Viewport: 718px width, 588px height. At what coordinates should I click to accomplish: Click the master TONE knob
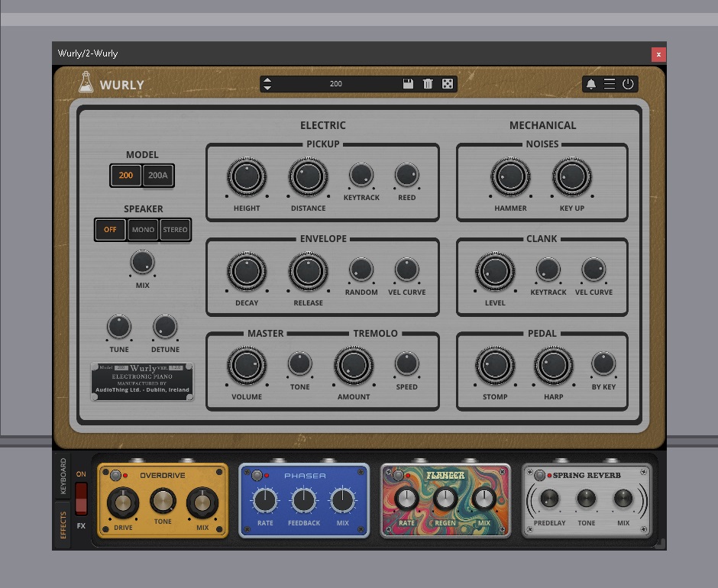click(300, 364)
